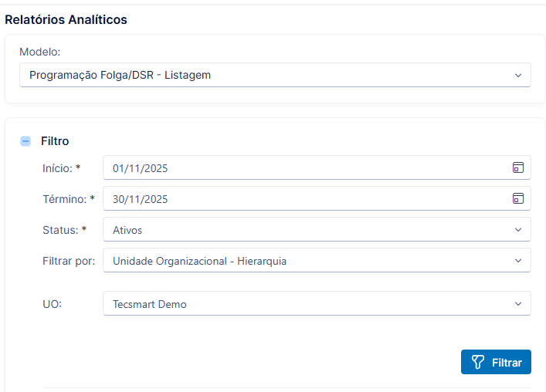546x392 pixels.
Task: Click the funnel icon on Filtrar
Action: [x=478, y=362]
